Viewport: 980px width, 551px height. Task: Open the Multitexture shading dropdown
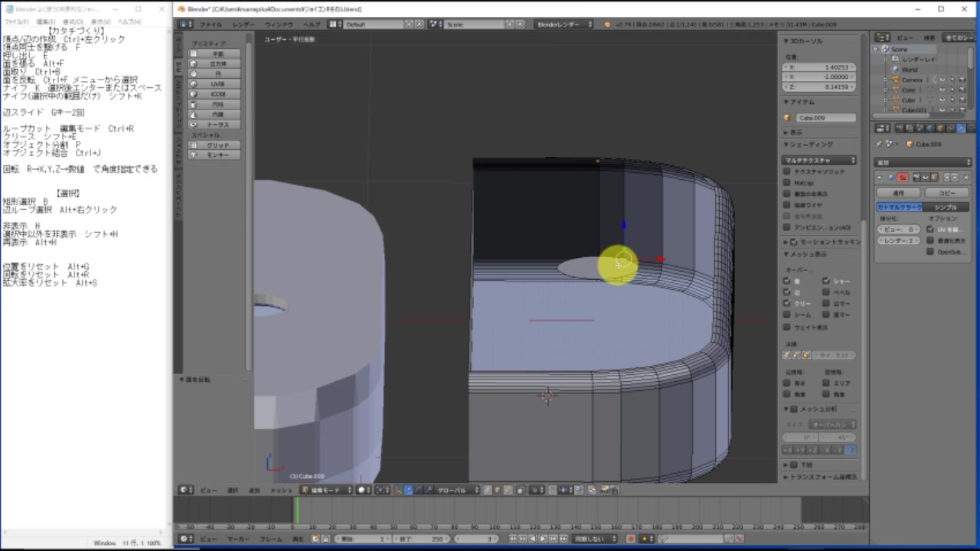click(818, 160)
